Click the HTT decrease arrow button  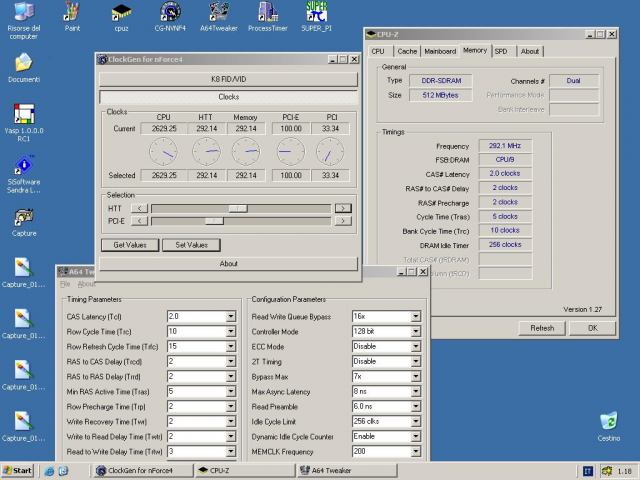[x=140, y=209]
